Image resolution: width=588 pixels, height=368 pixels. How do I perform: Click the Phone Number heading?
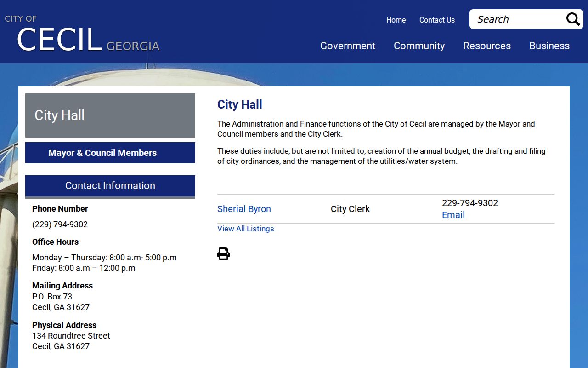click(x=60, y=209)
